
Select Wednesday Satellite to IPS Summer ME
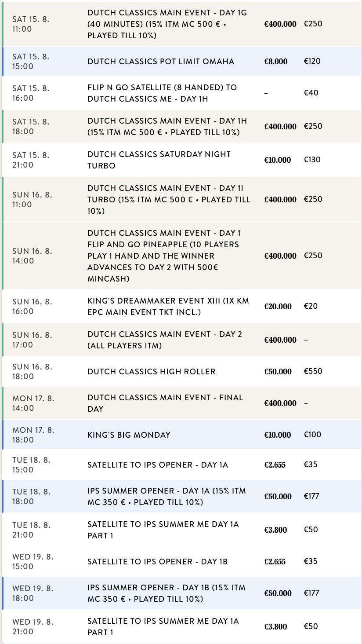tap(181, 626)
